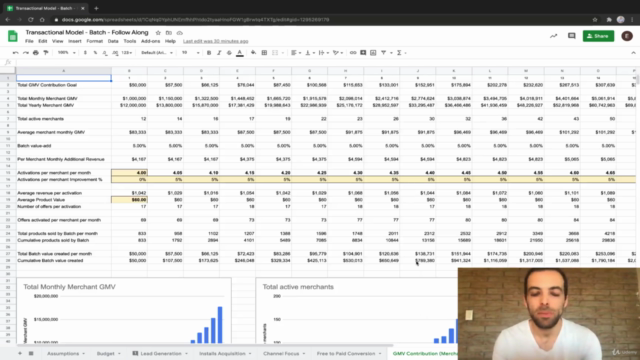
Task: Format selection as currency
Action: pyautogui.click(x=85, y=53)
